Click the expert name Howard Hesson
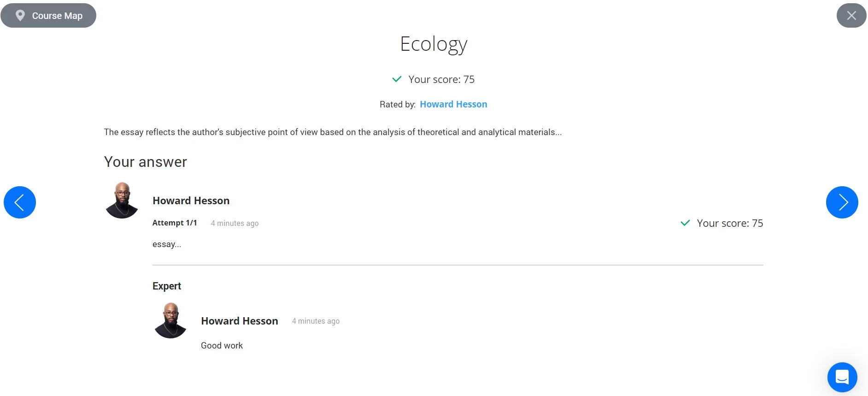 pos(239,321)
